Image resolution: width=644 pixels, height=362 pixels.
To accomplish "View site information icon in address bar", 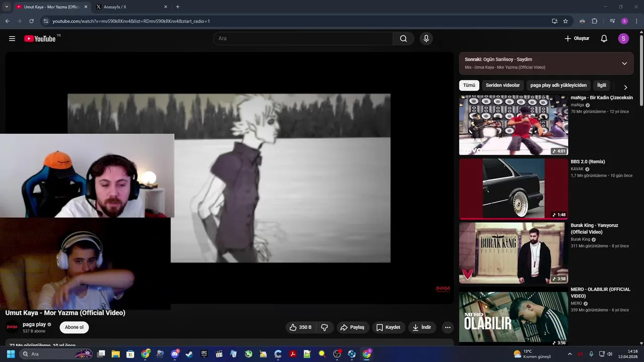I will pos(45,21).
